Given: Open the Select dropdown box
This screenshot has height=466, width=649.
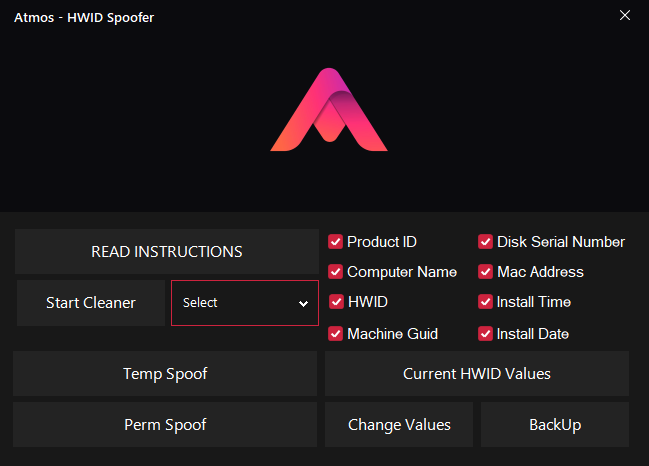Looking at the screenshot, I should [x=244, y=303].
